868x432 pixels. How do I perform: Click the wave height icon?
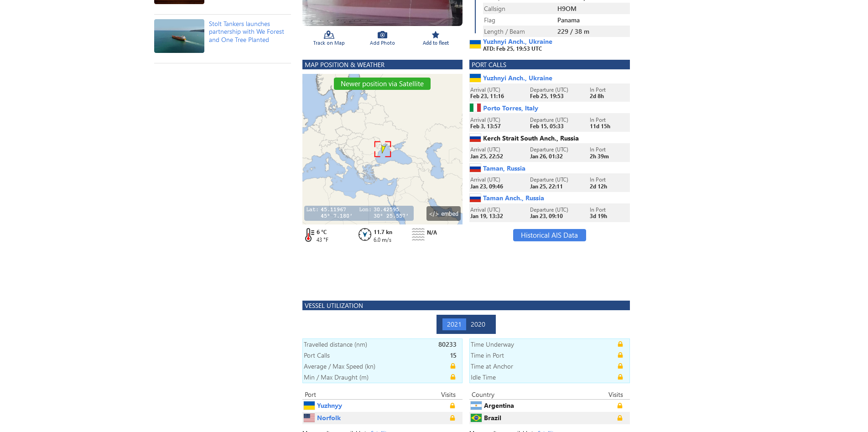[x=418, y=234]
